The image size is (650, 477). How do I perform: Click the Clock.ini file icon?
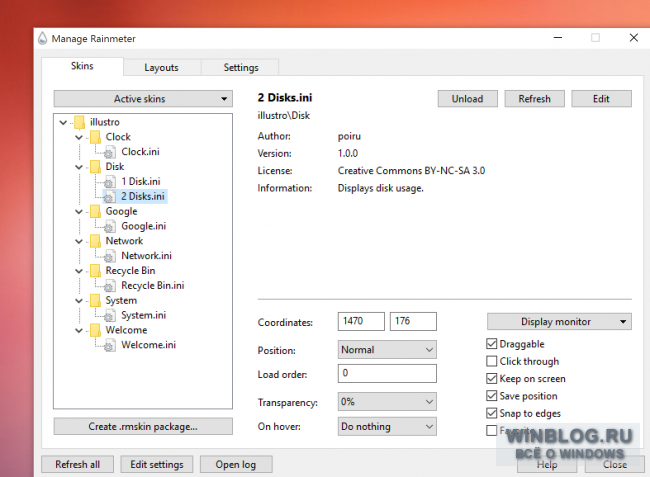109,152
